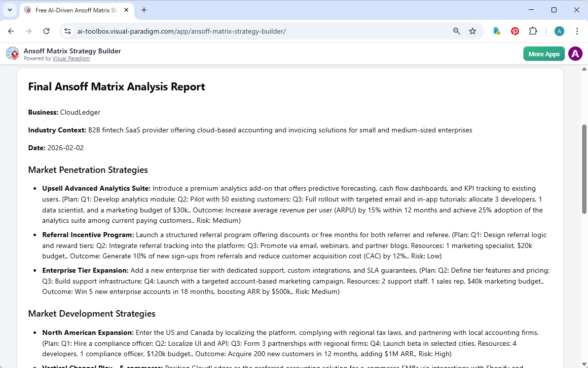Select the Free AI-Driven Ansoff Matrix tab
Screen dimensions: 588x368
(x=76, y=10)
